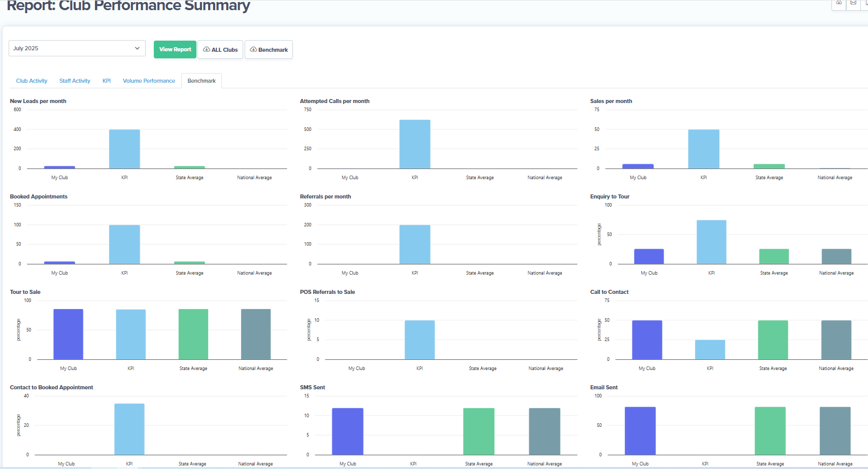Click KPI bar in Booked Appointments chart
868x469 pixels.
tap(124, 245)
